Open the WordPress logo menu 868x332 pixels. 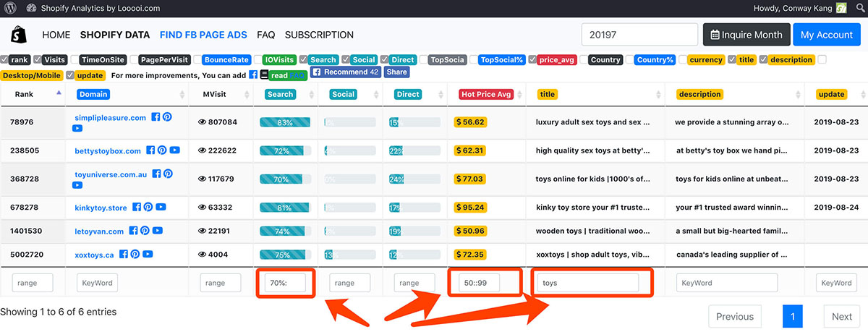coord(10,9)
